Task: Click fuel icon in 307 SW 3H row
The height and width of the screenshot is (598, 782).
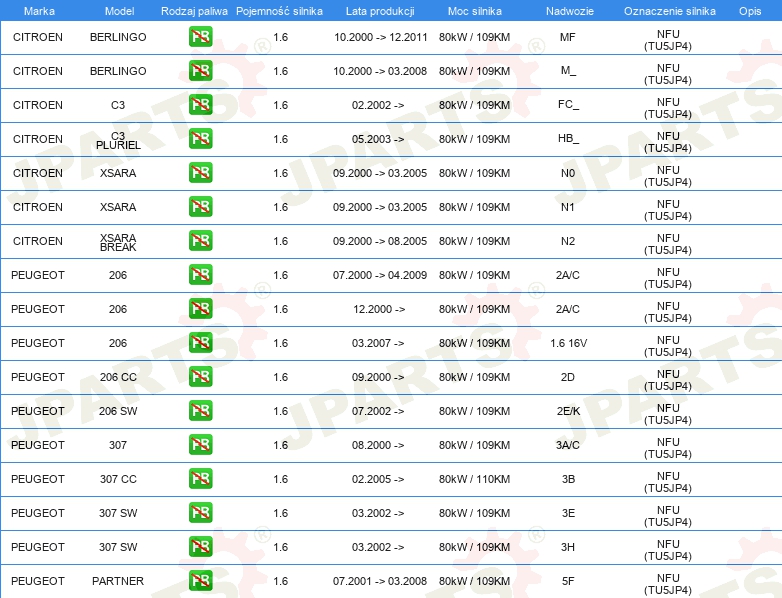Action: point(200,547)
